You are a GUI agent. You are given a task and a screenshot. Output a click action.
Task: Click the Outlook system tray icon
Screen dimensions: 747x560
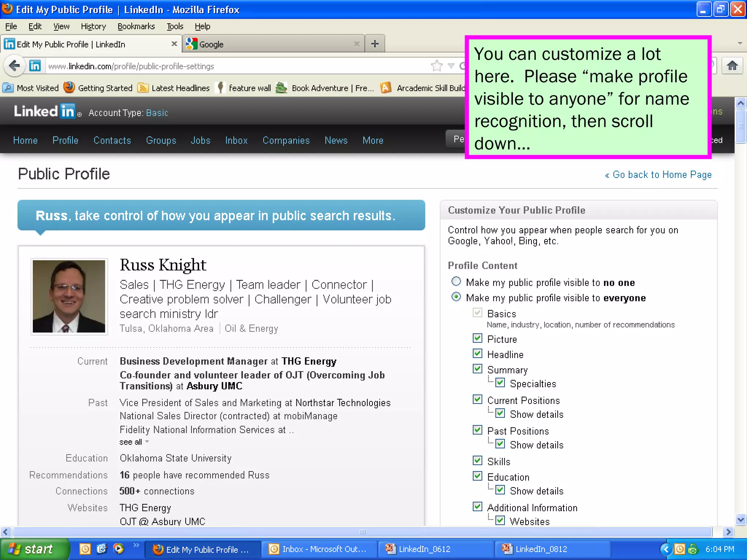coord(680,549)
